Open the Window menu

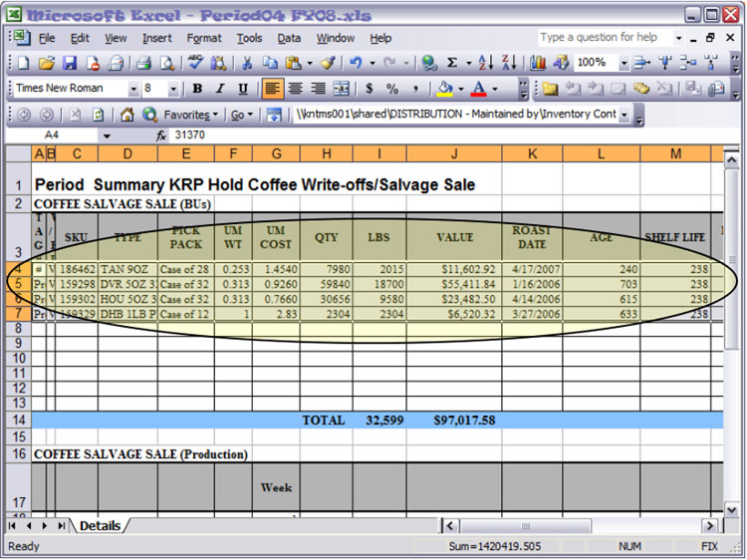tap(336, 38)
